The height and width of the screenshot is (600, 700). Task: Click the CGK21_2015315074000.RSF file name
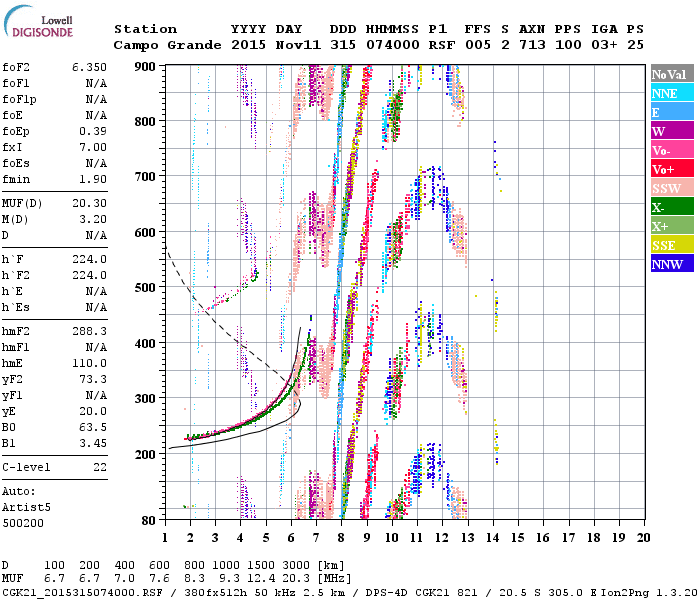click(x=82, y=592)
